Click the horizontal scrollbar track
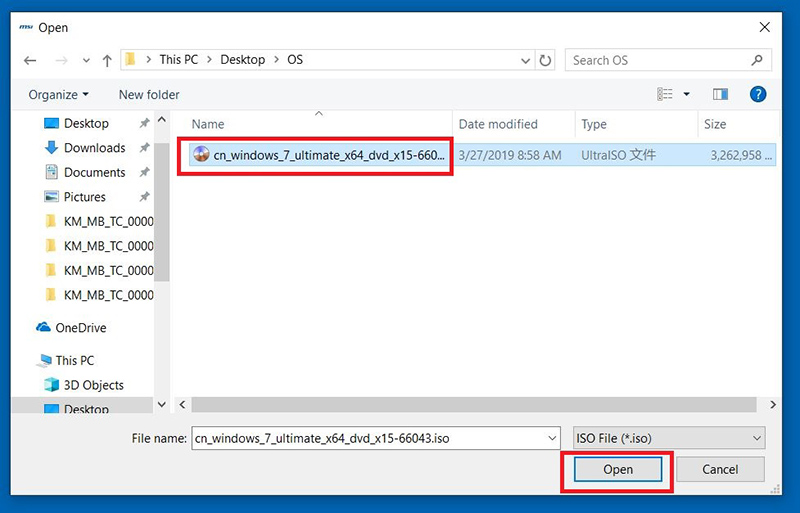This screenshot has height=513, width=800. tap(473, 404)
